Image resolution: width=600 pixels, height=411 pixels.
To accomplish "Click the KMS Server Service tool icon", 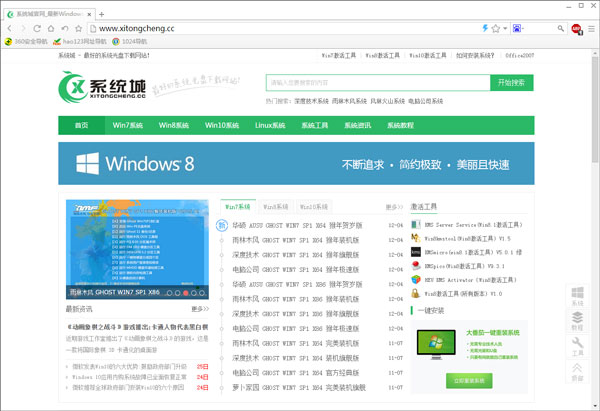I will tap(416, 225).
